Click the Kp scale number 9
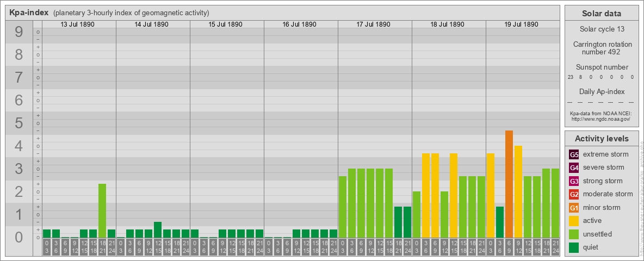The width and height of the screenshot is (644, 261). (19, 32)
